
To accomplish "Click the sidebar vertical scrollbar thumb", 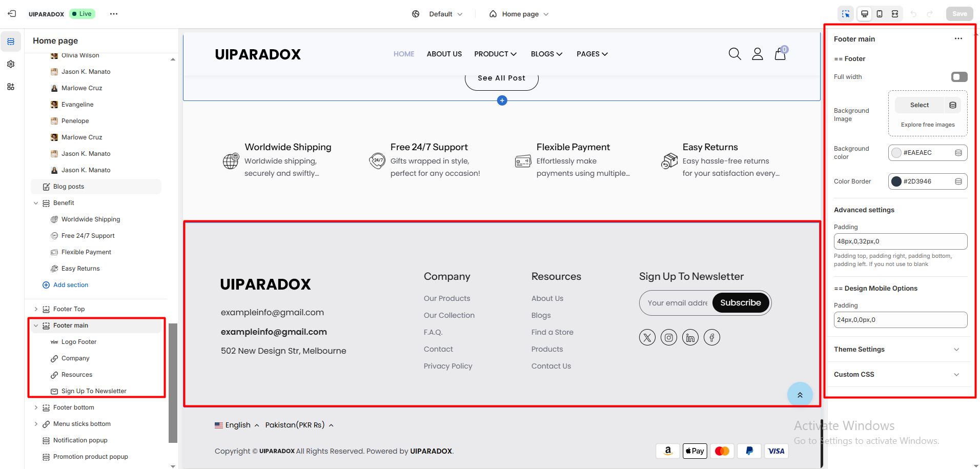I will tap(173, 383).
